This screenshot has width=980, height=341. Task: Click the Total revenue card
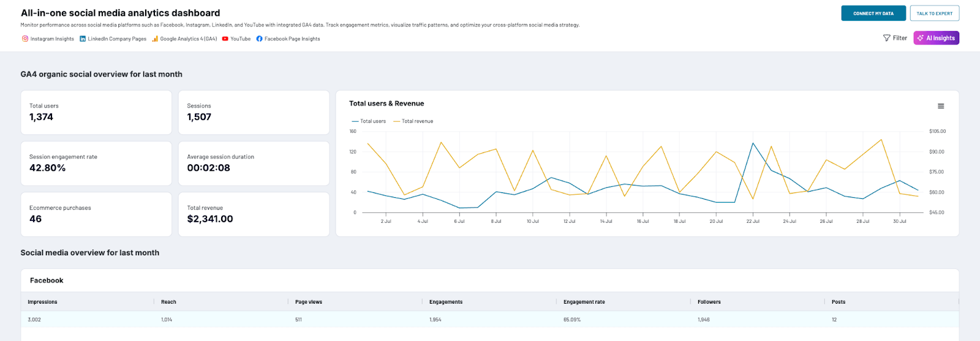click(254, 214)
